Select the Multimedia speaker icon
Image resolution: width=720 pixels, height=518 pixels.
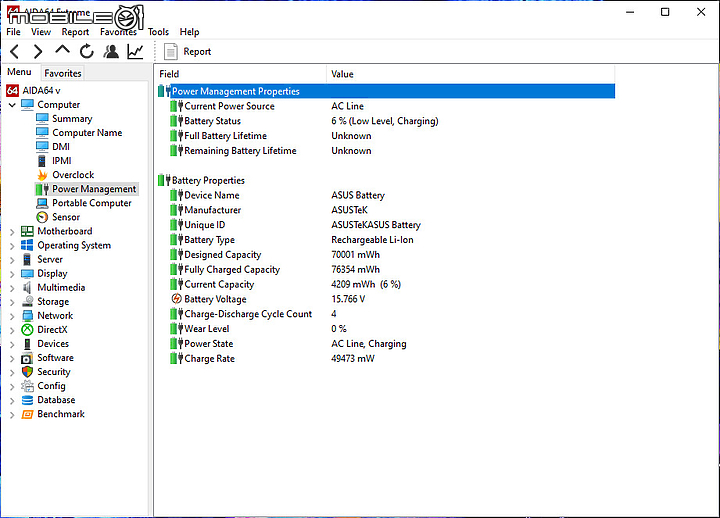28,287
